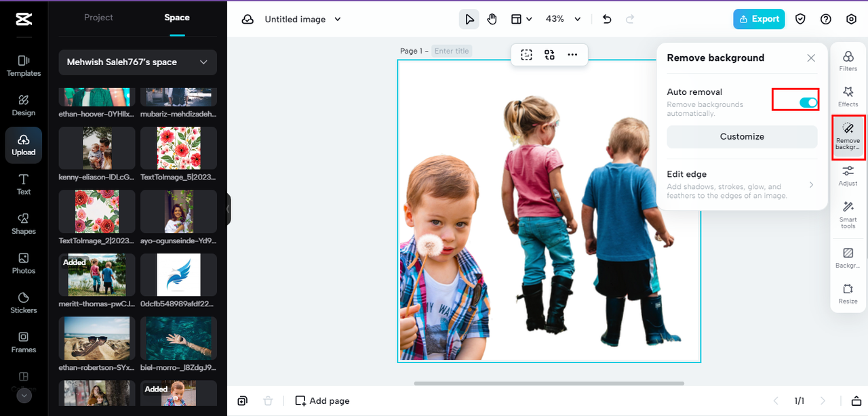Click the duplicate page icon at bottom
The image size is (868, 416).
coord(242,401)
